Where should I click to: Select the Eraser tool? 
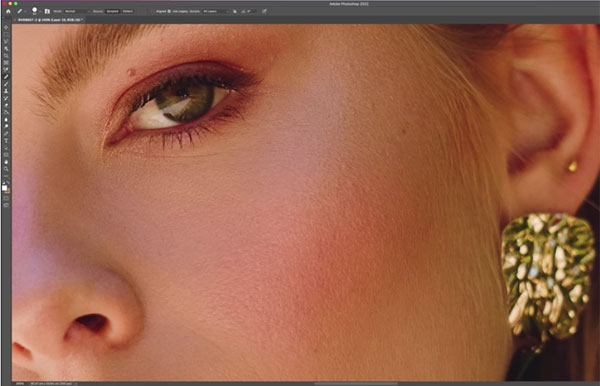point(6,105)
